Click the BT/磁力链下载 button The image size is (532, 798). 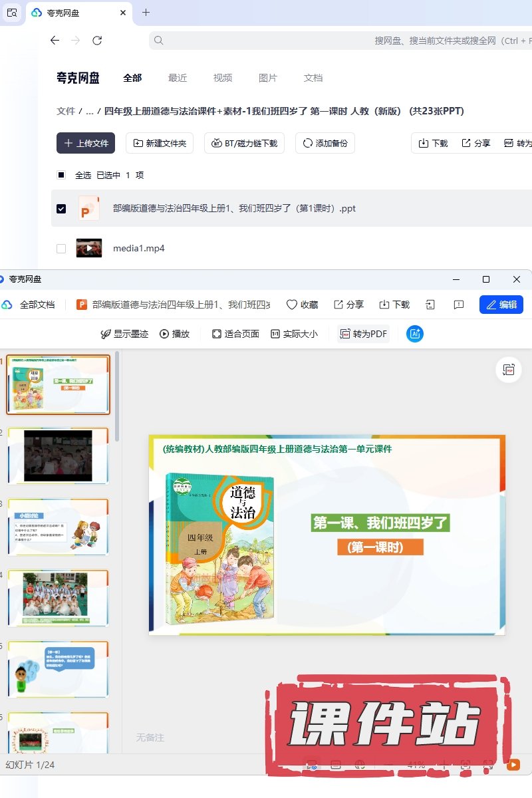tap(244, 143)
